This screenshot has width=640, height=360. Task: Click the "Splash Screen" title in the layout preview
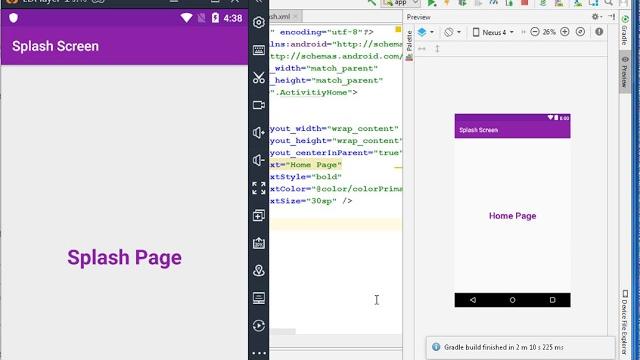(478, 130)
